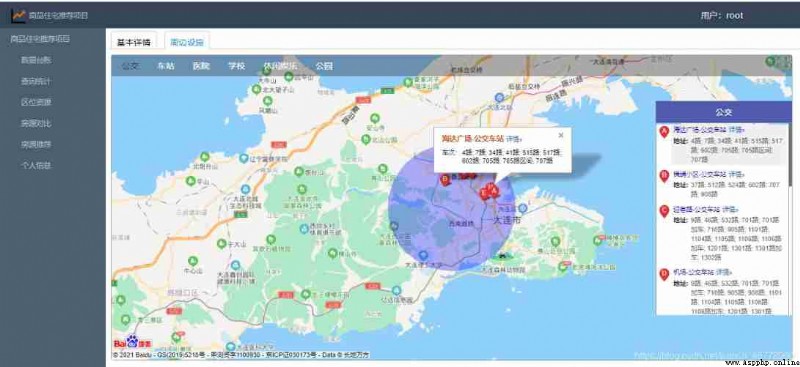
Task: Click the 用户: root label in header
Action: point(722,16)
